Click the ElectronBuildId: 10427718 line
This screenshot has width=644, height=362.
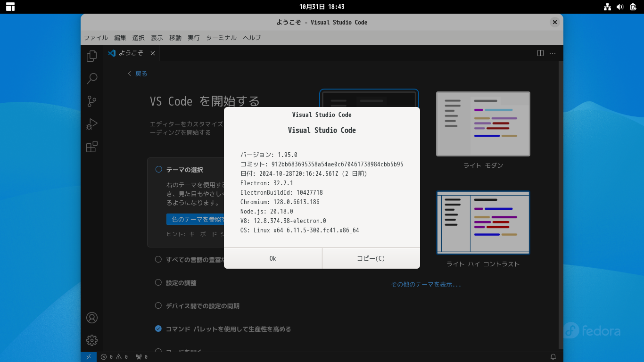(x=281, y=192)
